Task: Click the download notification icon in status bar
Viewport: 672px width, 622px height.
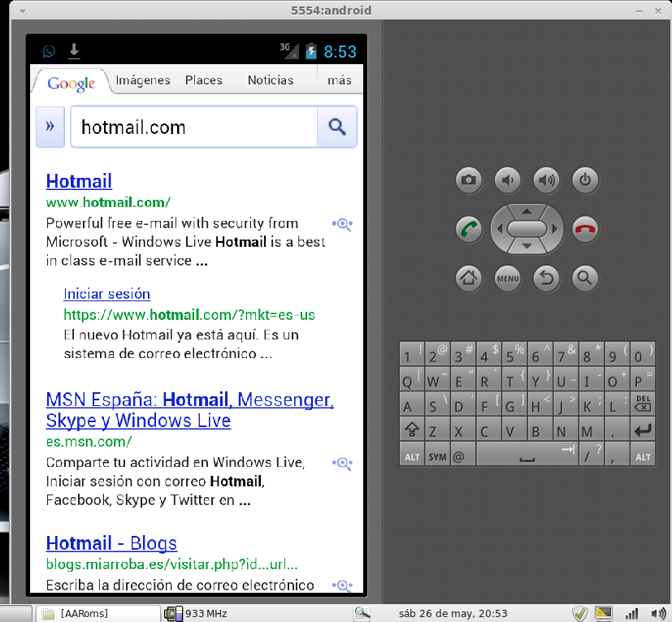Action: [74, 50]
